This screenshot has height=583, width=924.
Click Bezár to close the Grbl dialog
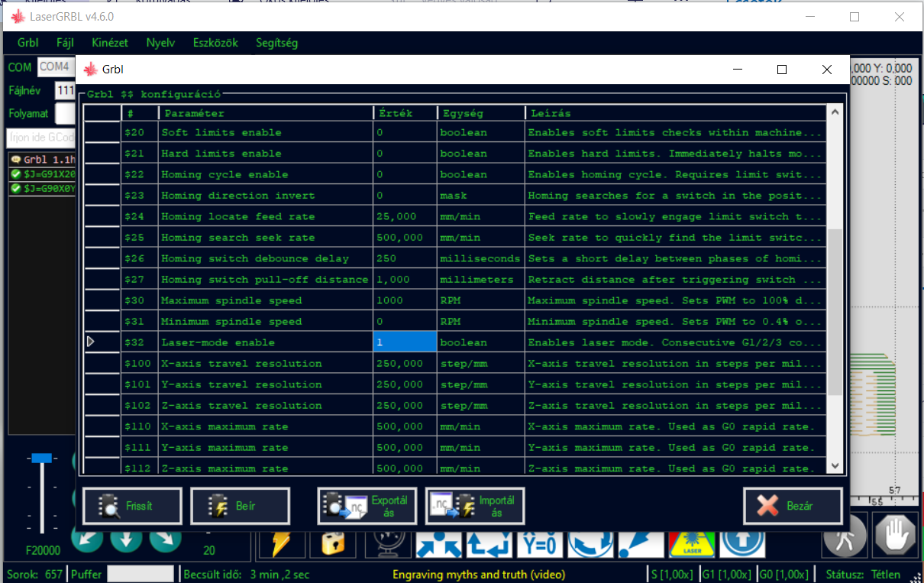[793, 506]
